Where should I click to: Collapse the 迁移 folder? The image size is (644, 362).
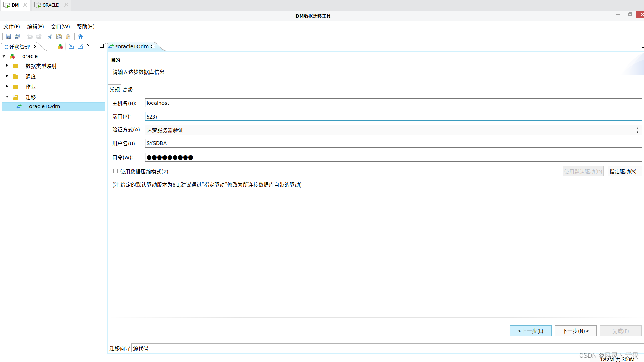pos(7,97)
